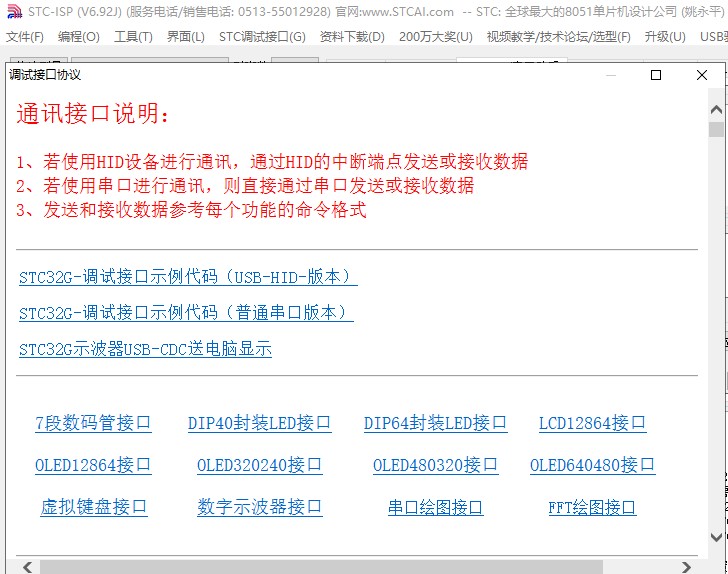The image size is (728, 574).
Task: Open the 资料下载(D) menu
Action: [352, 36]
